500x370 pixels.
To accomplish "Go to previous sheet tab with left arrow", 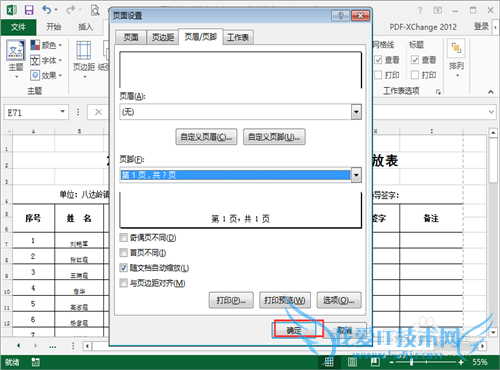I will tap(18, 346).
